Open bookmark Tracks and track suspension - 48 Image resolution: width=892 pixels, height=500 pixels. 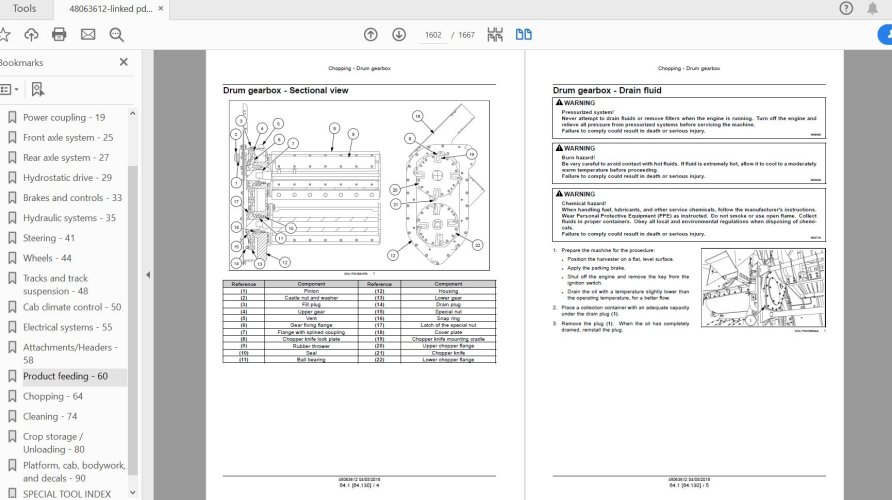coord(56,284)
